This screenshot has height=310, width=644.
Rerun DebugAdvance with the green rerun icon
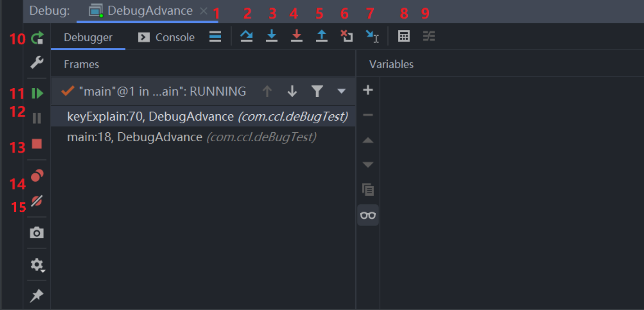pyautogui.click(x=37, y=39)
